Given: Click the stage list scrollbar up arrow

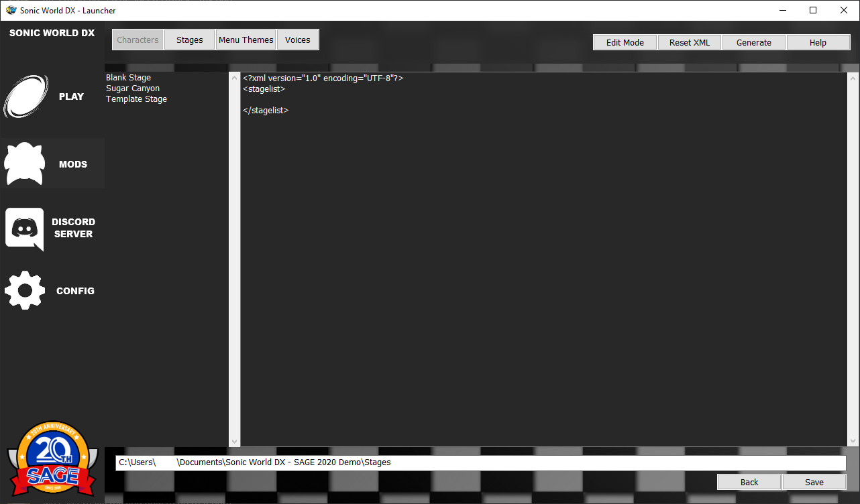Looking at the screenshot, I should click(x=234, y=78).
